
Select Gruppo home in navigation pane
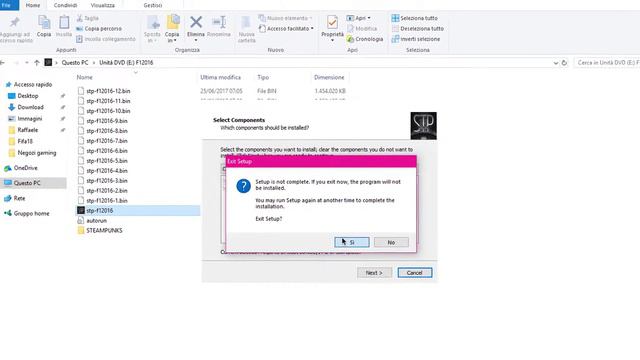point(31,213)
